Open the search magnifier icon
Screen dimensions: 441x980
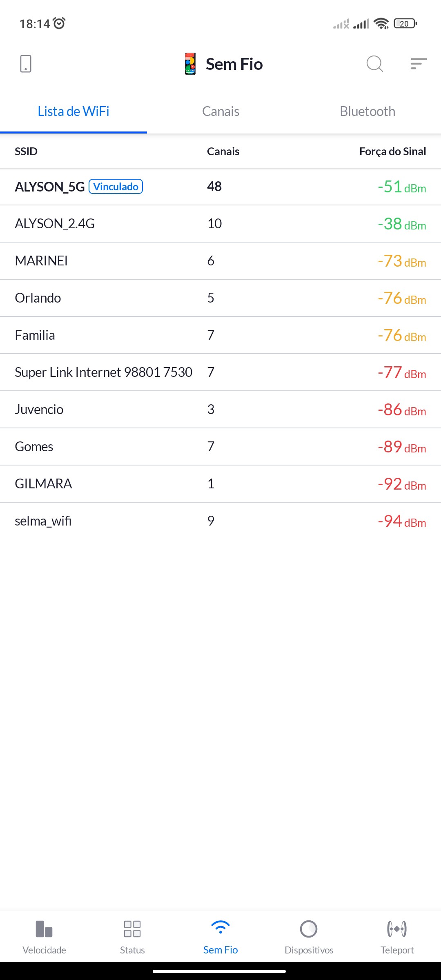pyautogui.click(x=374, y=64)
